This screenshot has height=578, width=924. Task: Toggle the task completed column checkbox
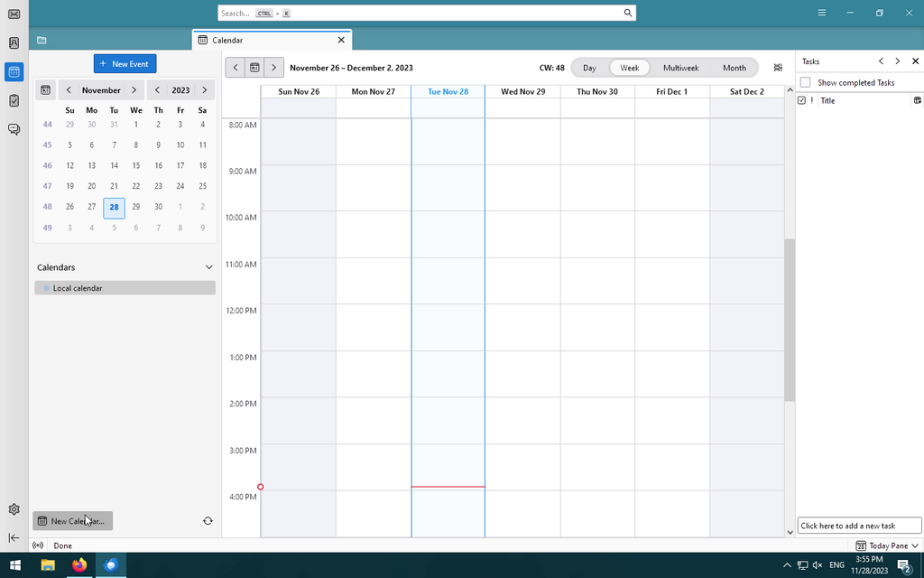801,100
